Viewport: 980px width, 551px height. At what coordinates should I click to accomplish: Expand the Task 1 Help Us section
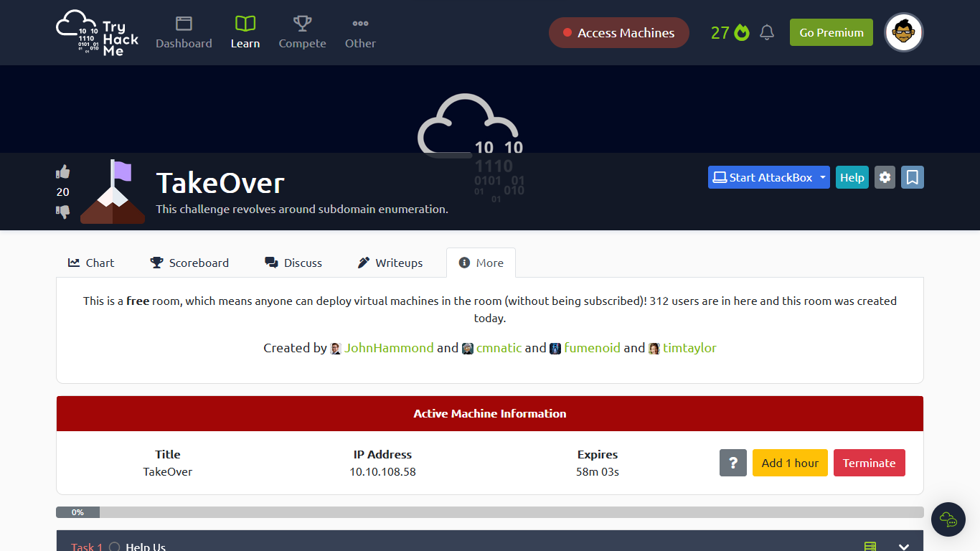coord(903,546)
